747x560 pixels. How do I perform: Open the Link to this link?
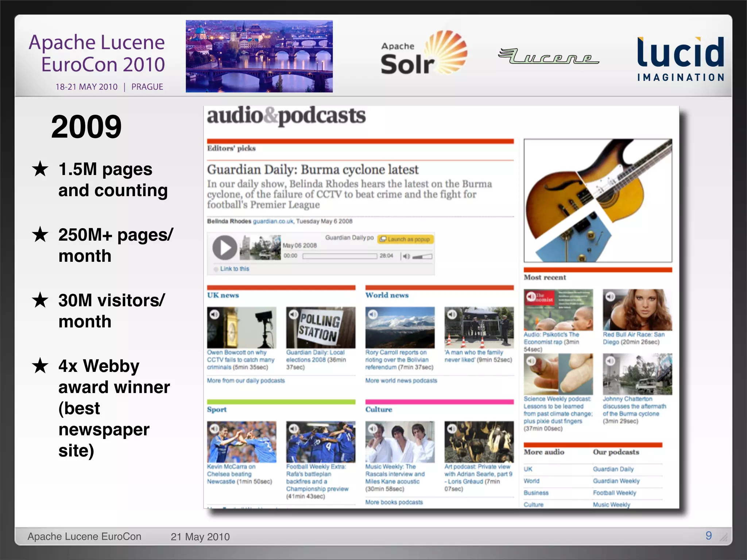[235, 269]
